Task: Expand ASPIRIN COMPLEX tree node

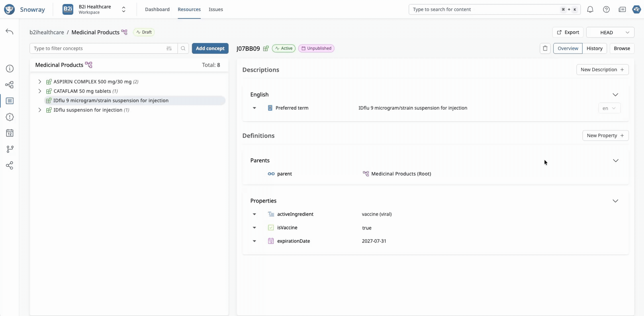Action: click(x=40, y=82)
